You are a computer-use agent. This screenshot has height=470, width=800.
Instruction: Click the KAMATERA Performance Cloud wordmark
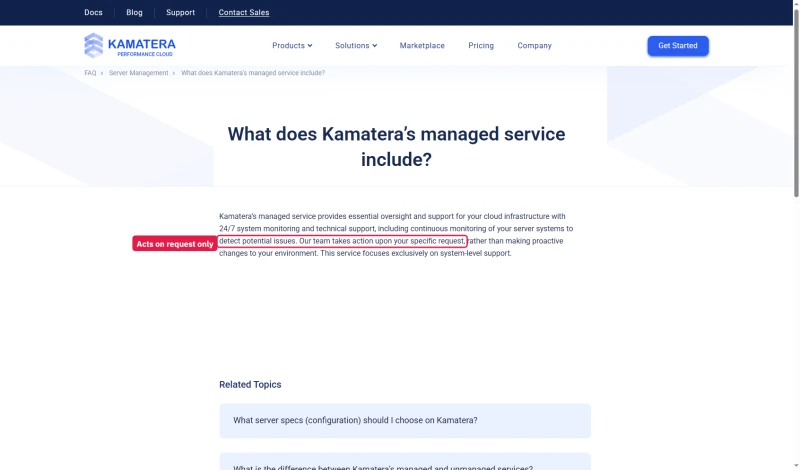(141, 47)
